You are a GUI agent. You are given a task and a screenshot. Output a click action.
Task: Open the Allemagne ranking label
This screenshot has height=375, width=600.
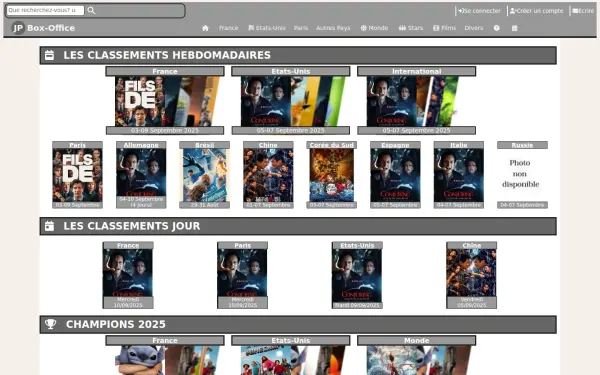141,145
